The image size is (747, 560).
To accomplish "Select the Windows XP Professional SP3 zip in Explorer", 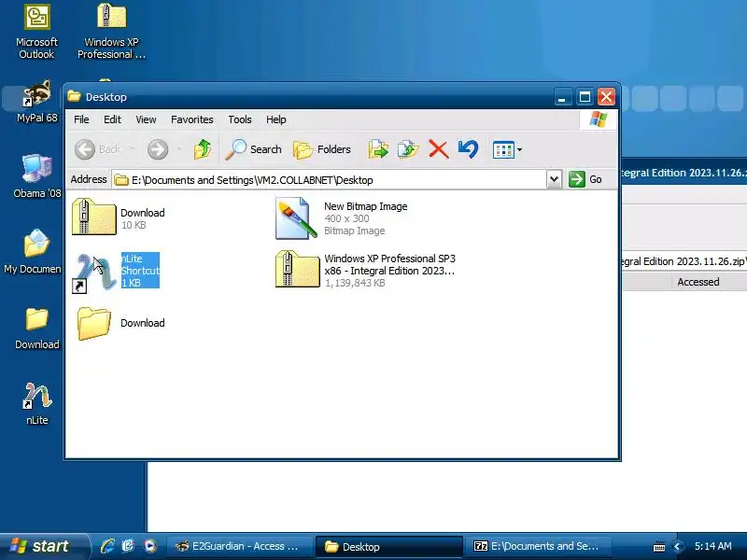I will coord(365,270).
